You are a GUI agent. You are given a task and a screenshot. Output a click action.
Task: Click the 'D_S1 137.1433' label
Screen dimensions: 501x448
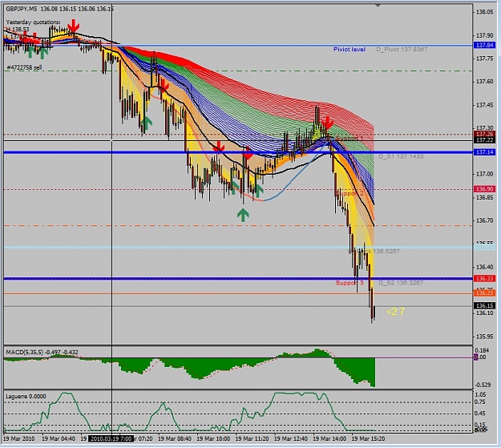tap(401, 156)
